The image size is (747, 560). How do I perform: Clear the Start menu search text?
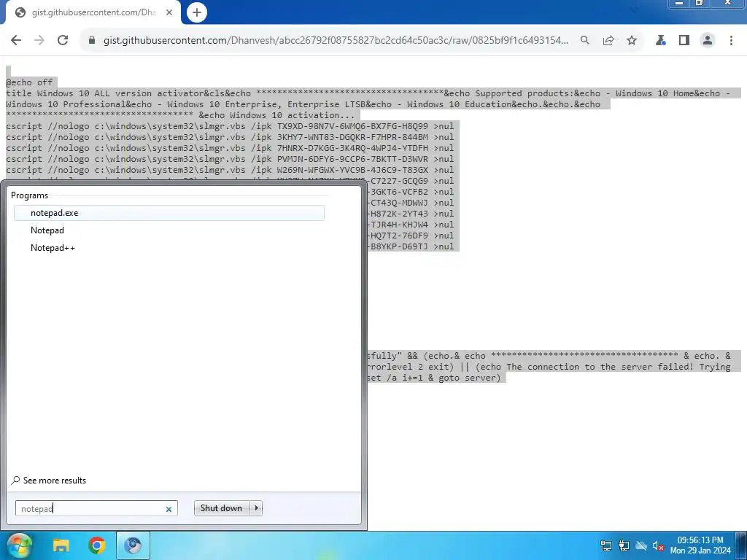pos(169,509)
